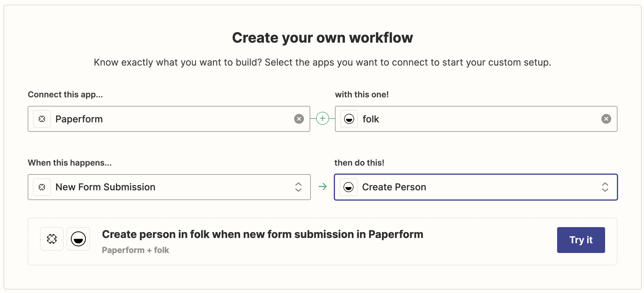Click the 'then do this!' label
Screen dimensions: 644x293
point(359,163)
